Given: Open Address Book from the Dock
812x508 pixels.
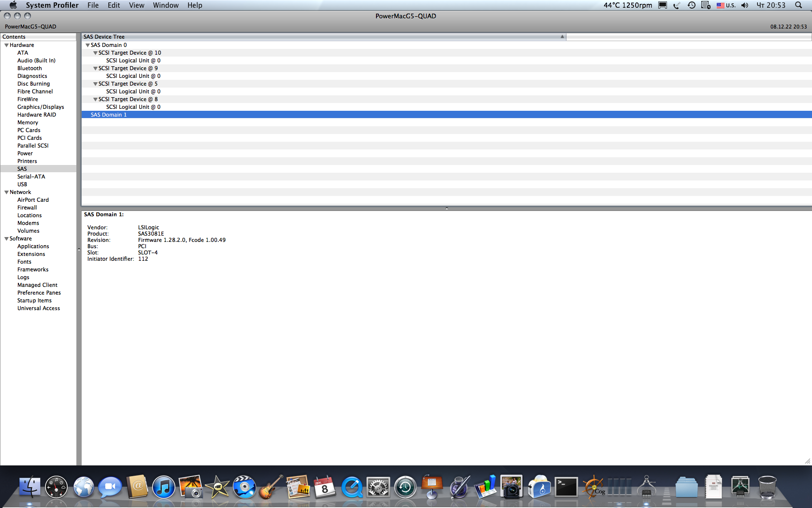Looking at the screenshot, I should pyautogui.click(x=137, y=487).
